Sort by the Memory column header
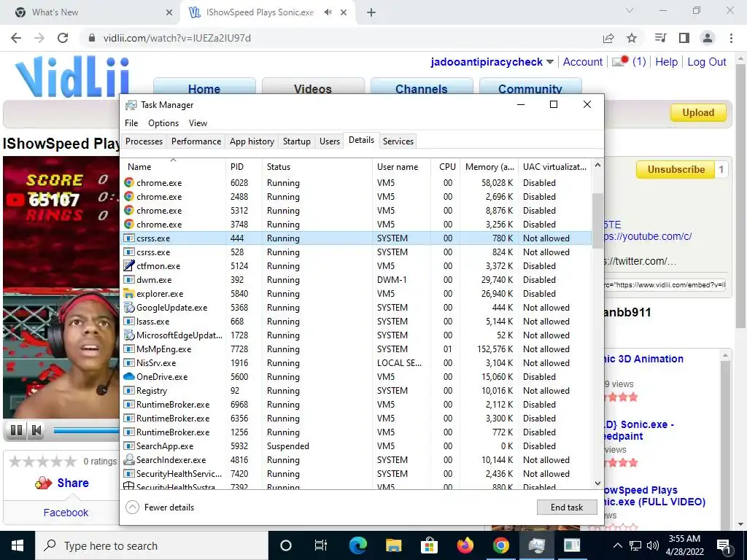The width and height of the screenshot is (747, 560). pyautogui.click(x=489, y=167)
